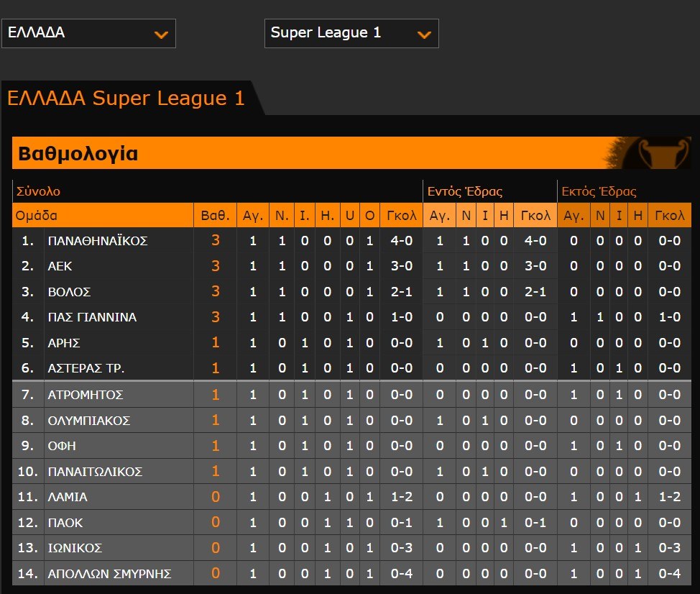Click the ΑΠΟΛΛΩΝ ΣΜΥΡΝΗΣ team name
Image resolution: width=700 pixels, height=594 pixels.
point(109,574)
